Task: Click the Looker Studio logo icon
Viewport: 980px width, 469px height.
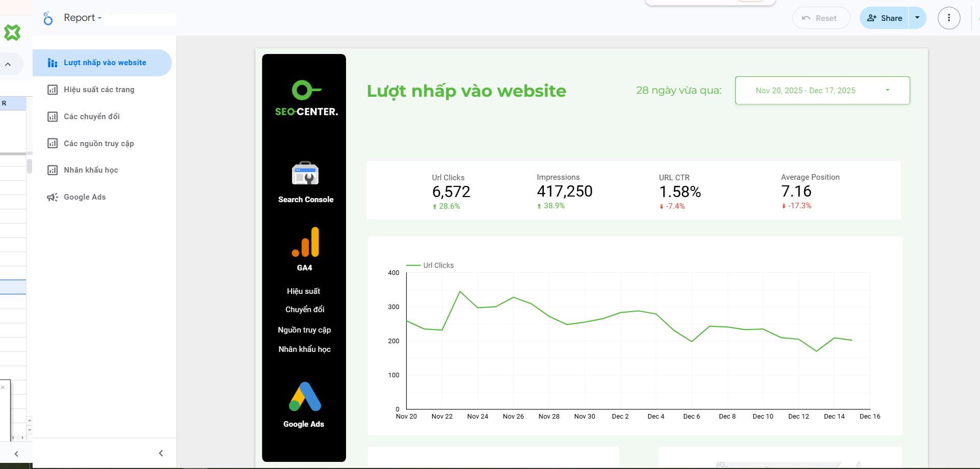Action: (x=48, y=18)
